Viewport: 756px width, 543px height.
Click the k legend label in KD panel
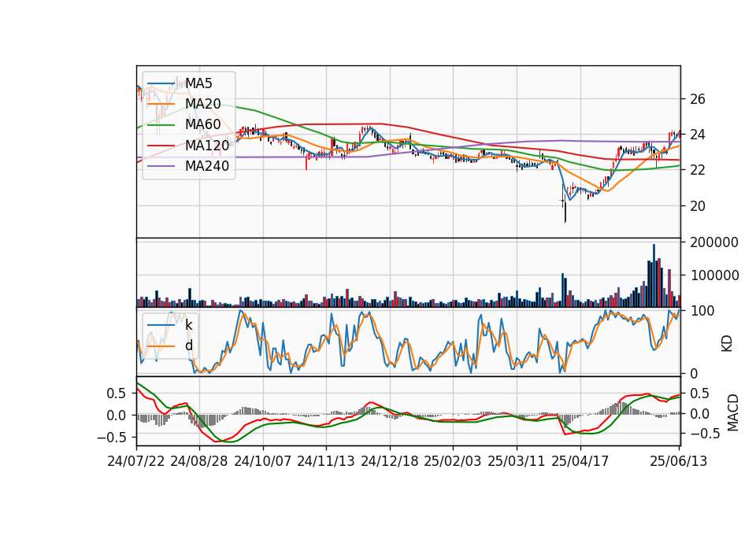188,325
